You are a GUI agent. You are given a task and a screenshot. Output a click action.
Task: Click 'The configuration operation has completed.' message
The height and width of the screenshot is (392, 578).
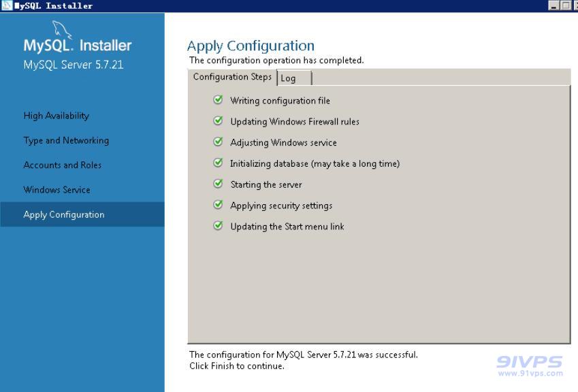coord(276,60)
